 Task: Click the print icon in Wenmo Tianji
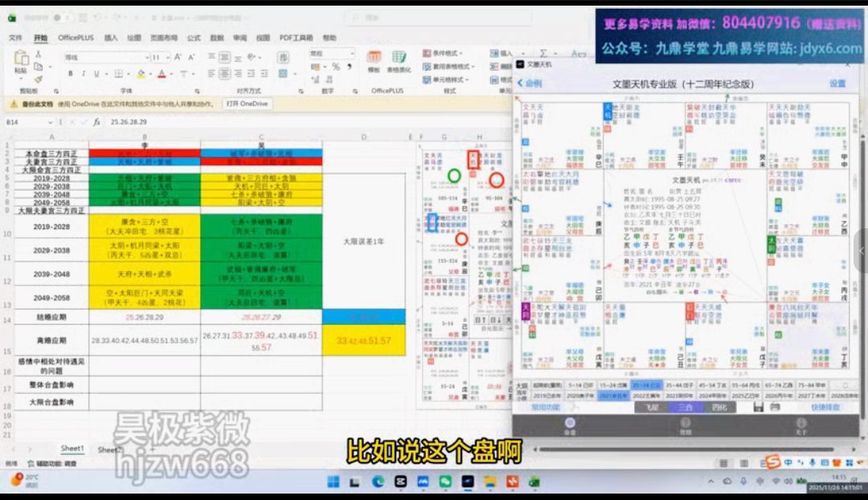tap(773, 408)
